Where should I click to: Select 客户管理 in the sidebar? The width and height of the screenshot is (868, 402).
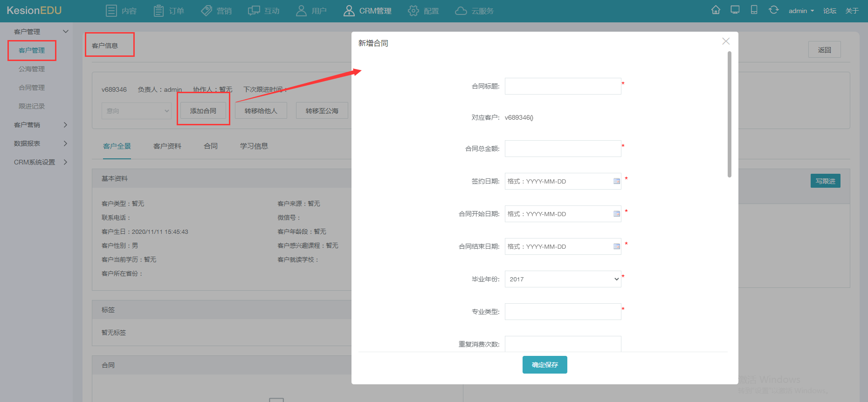(x=32, y=50)
